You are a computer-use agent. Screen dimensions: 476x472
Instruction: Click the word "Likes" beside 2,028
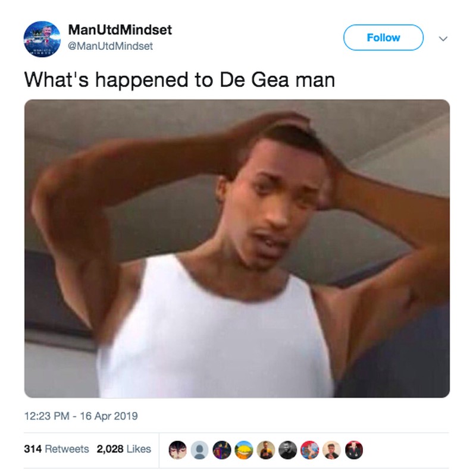[139, 449]
